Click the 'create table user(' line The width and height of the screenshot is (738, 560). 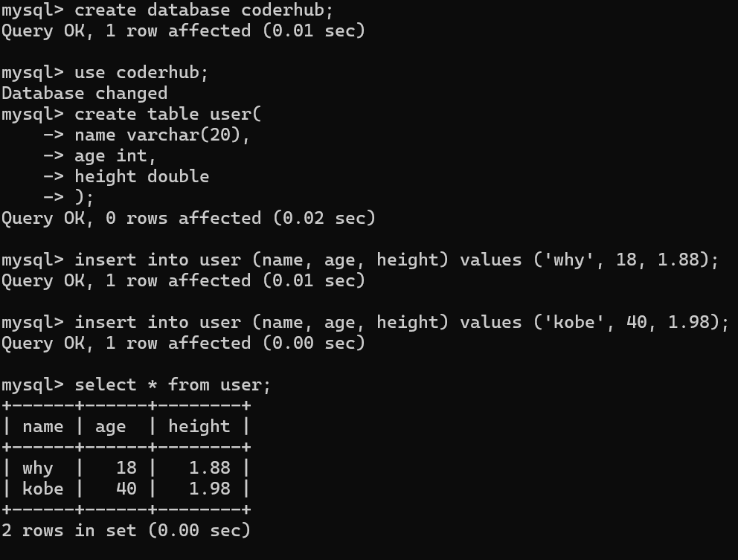coord(167,115)
